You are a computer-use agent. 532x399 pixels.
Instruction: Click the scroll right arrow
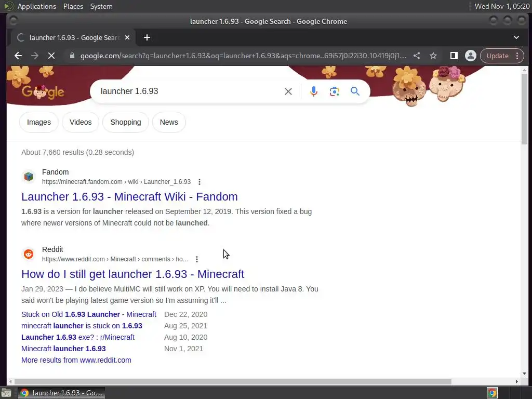point(517,381)
